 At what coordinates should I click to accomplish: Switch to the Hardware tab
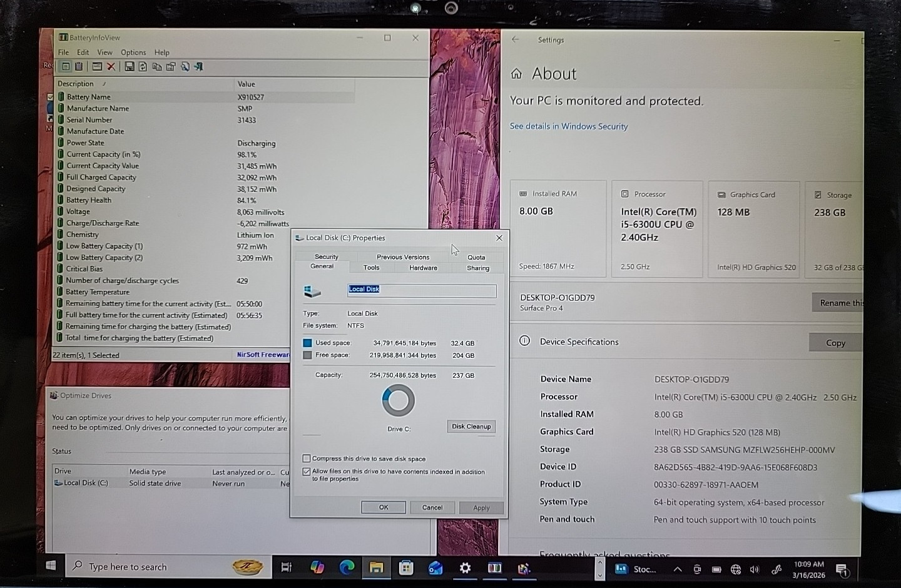pos(424,268)
